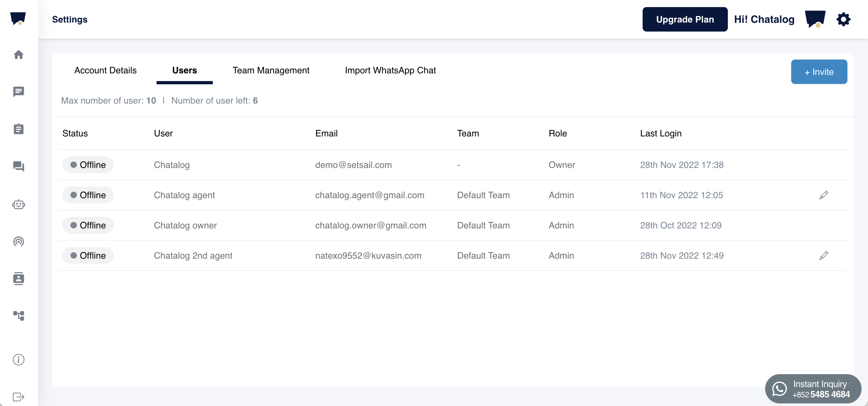Click the Upgrade Plan button
The width and height of the screenshot is (868, 406).
[685, 19]
